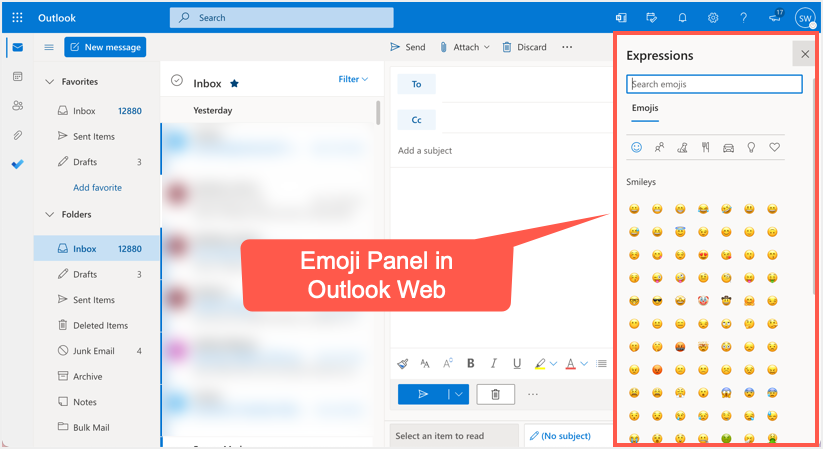
Task: Open the Settings gear in header
Action: point(712,18)
